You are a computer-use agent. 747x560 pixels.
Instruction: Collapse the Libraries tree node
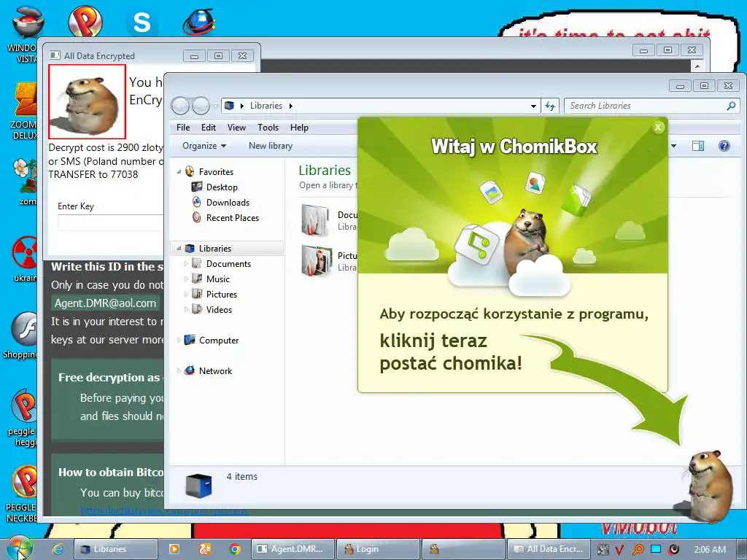[x=179, y=248]
